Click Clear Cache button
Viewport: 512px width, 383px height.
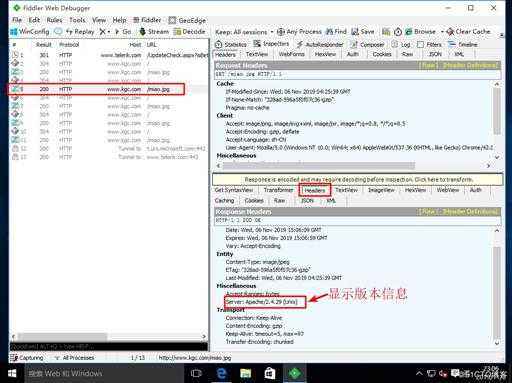(x=468, y=32)
